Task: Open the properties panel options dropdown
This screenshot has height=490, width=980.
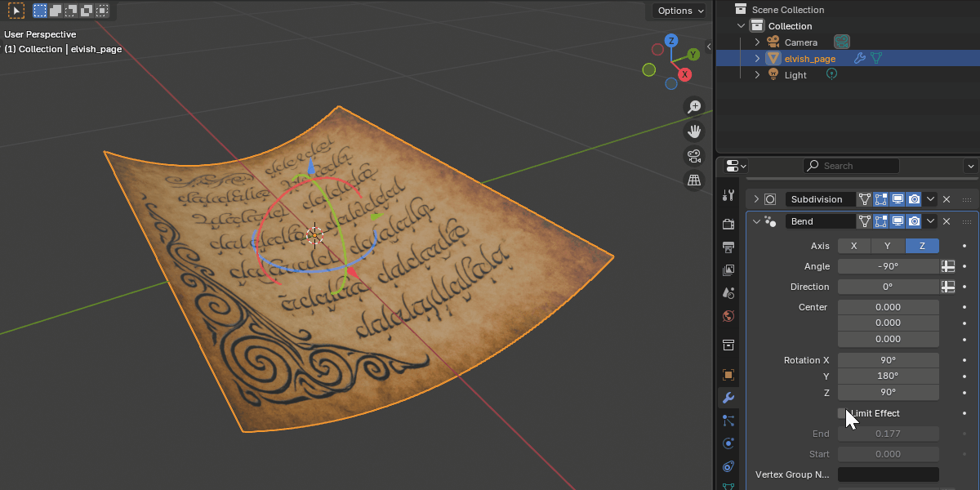Action: tap(970, 166)
